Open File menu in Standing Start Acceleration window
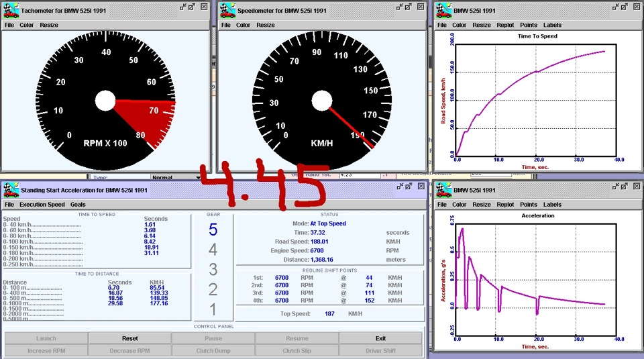This screenshot has width=644, height=359. (x=9, y=205)
